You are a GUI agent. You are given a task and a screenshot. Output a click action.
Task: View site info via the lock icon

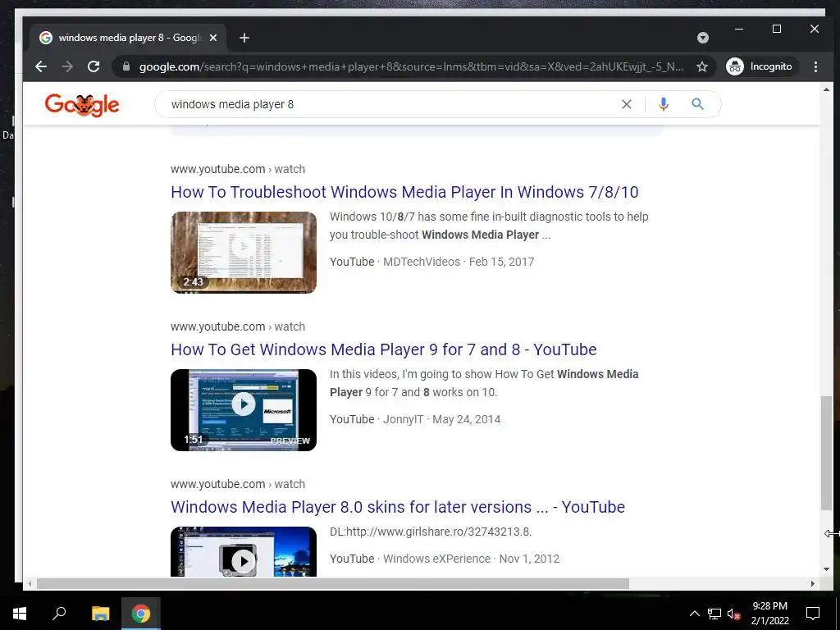126,66
